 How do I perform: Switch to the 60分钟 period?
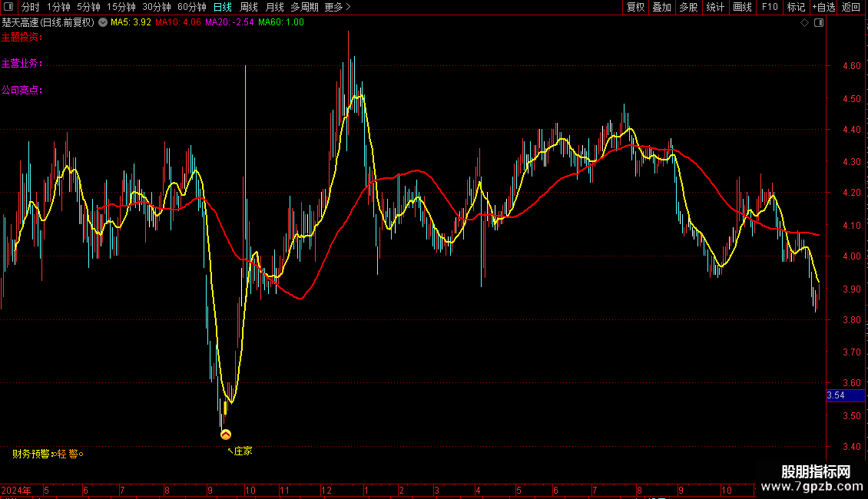(191, 7)
